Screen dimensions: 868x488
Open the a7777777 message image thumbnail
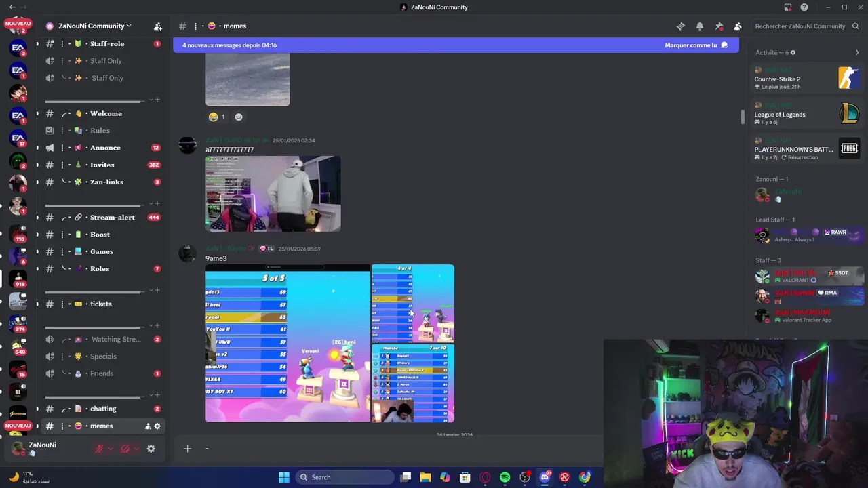point(273,194)
